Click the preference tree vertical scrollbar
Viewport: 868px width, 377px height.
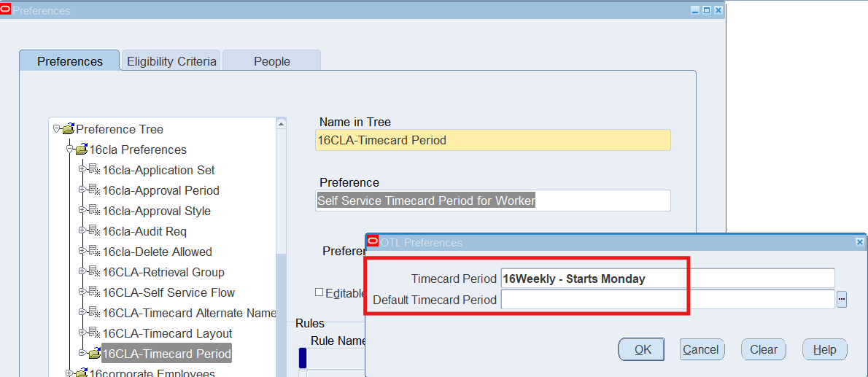[281, 292]
